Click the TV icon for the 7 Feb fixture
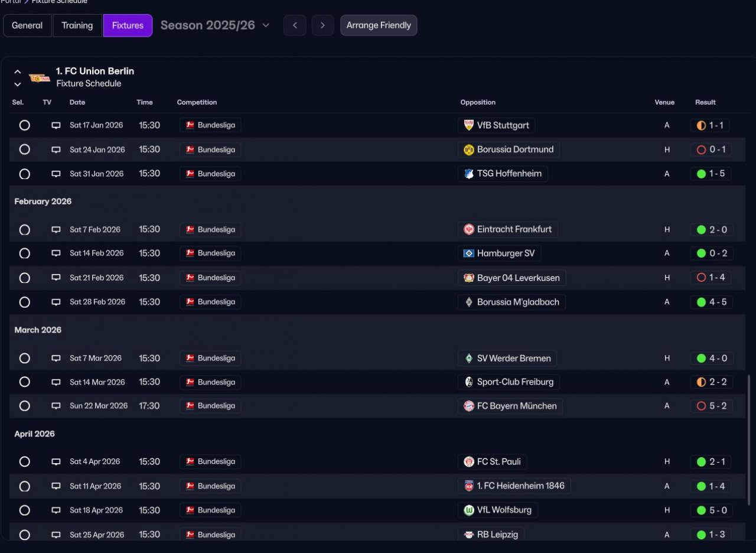This screenshot has width=756, height=553. click(56, 229)
